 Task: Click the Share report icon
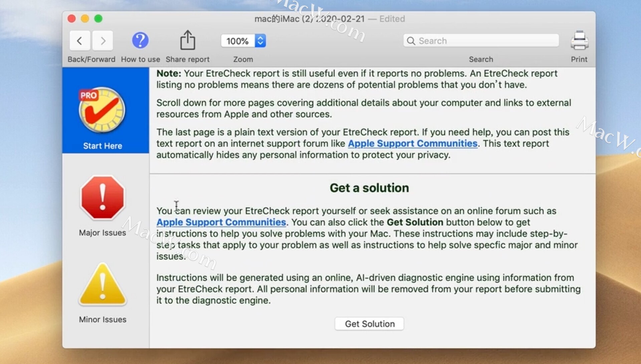pos(188,40)
